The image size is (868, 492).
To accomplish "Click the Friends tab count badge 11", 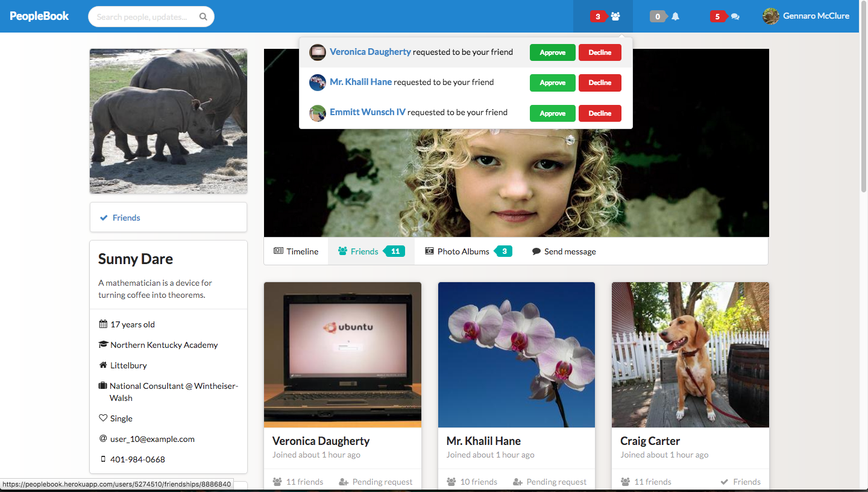I will coord(394,251).
